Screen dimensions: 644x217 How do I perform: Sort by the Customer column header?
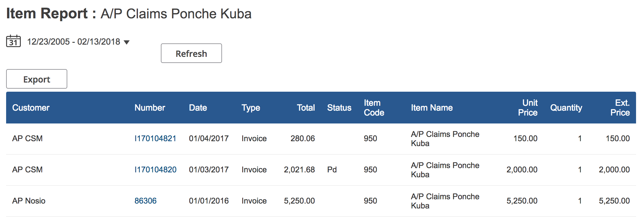[31, 108]
